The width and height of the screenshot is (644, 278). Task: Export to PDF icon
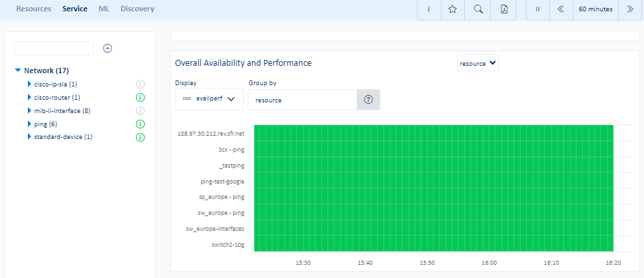[x=504, y=9]
